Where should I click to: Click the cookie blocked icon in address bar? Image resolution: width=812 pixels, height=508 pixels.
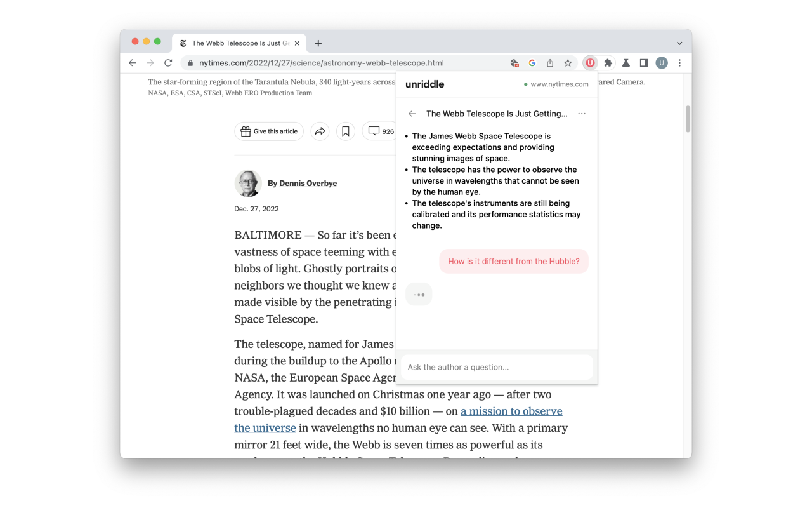514,63
